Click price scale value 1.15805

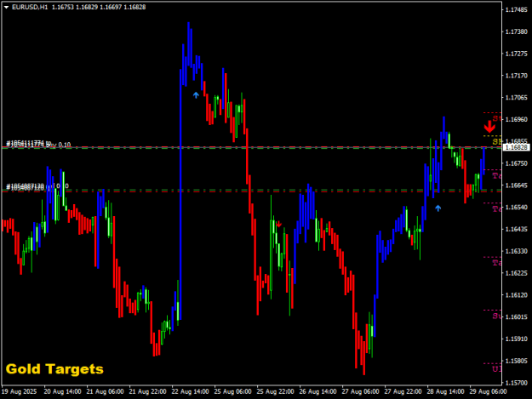pyautogui.click(x=517, y=361)
